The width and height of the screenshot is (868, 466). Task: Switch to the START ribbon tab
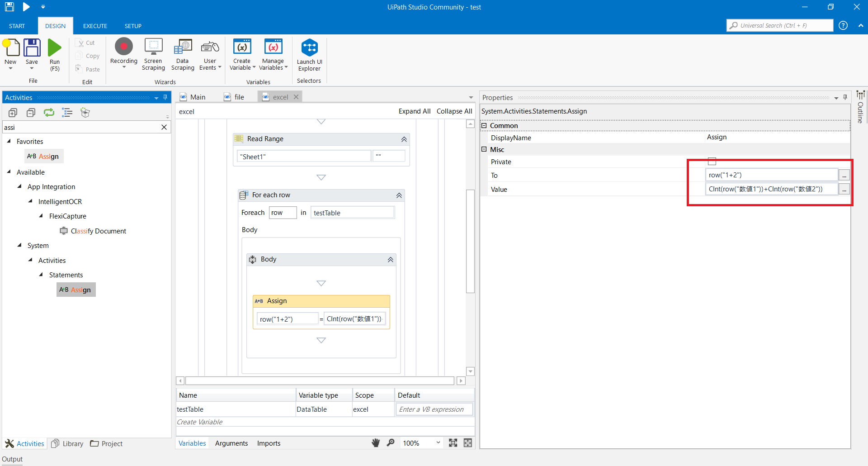tap(17, 26)
